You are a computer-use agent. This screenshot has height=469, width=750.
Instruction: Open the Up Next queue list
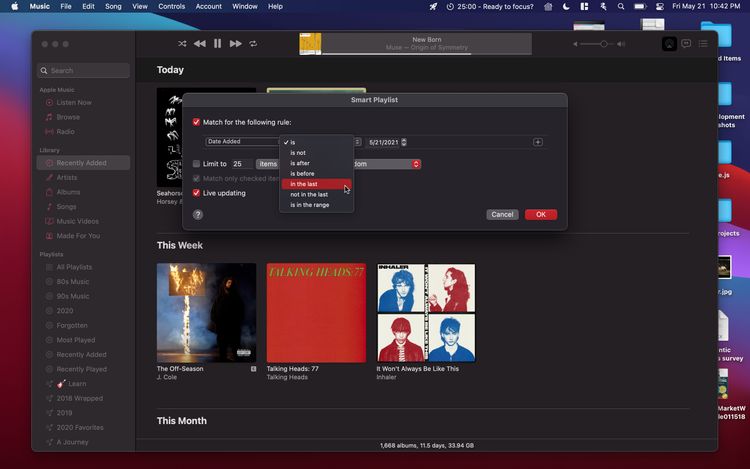click(x=703, y=44)
